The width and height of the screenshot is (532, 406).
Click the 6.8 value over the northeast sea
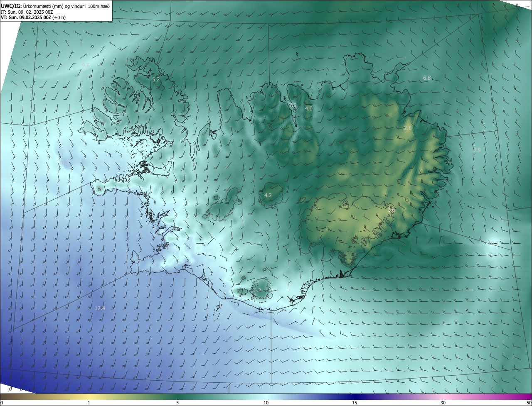point(427,78)
